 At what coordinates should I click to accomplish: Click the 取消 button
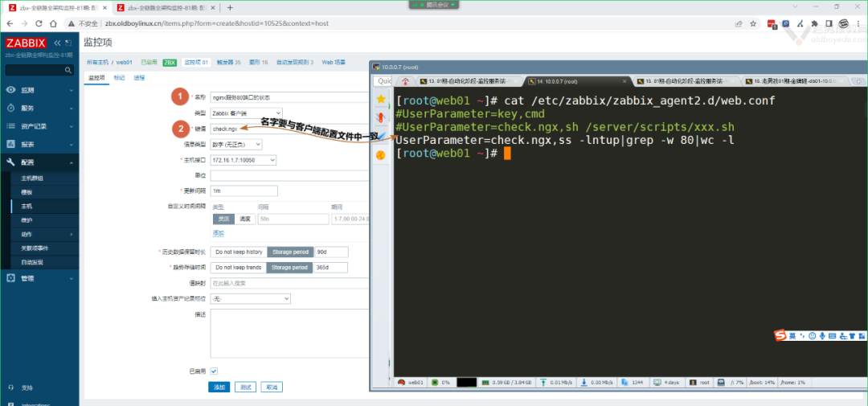[x=272, y=387]
